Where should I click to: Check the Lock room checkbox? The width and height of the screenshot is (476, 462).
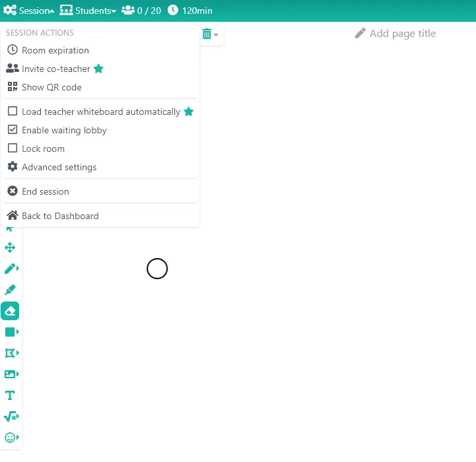13,148
